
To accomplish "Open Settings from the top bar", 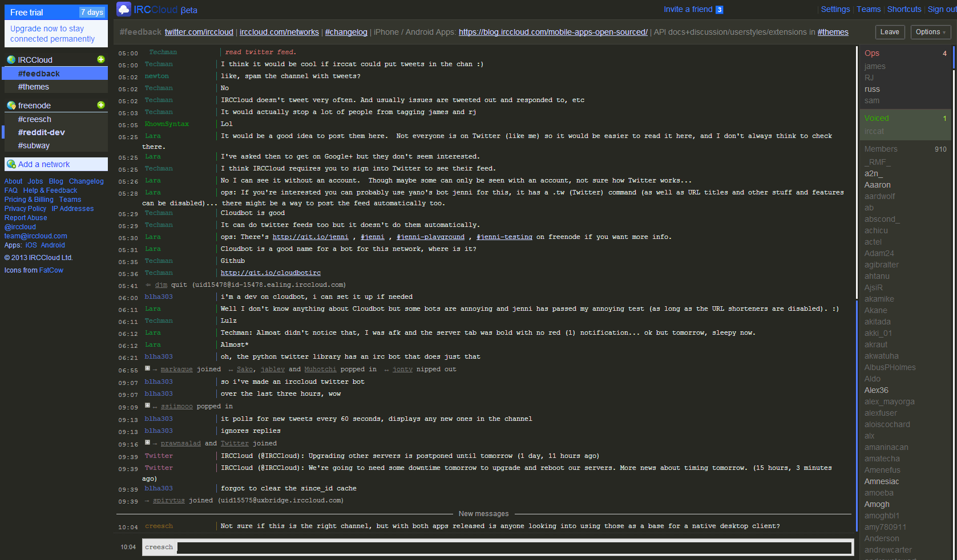I will [835, 9].
